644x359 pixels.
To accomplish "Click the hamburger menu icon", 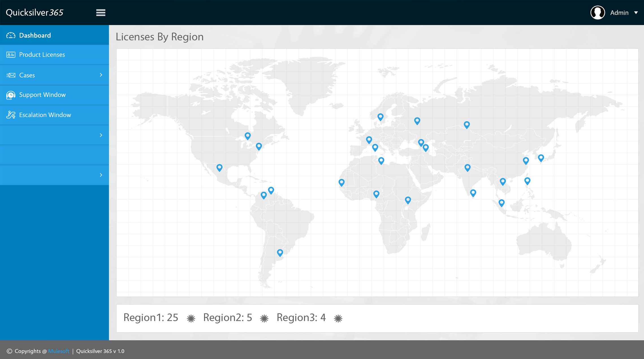I will [101, 13].
